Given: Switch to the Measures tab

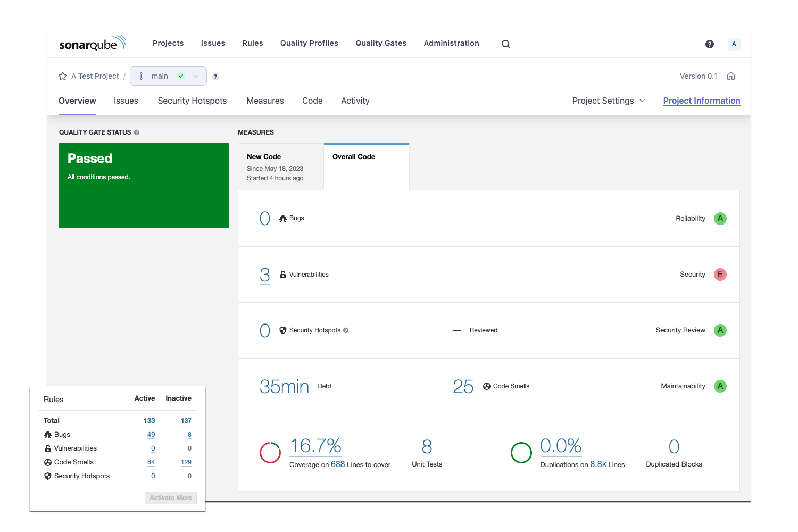Looking at the screenshot, I should point(265,101).
